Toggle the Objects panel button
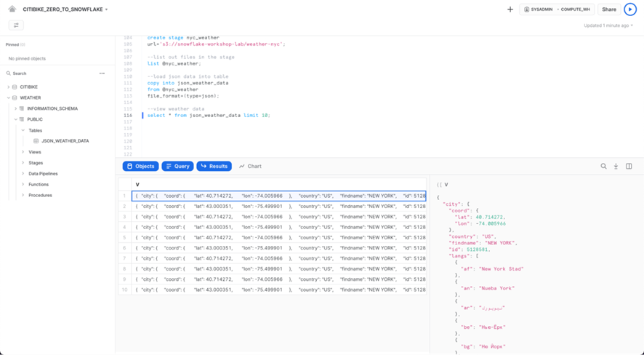Screen dimensions: 644x355 (x=140, y=167)
